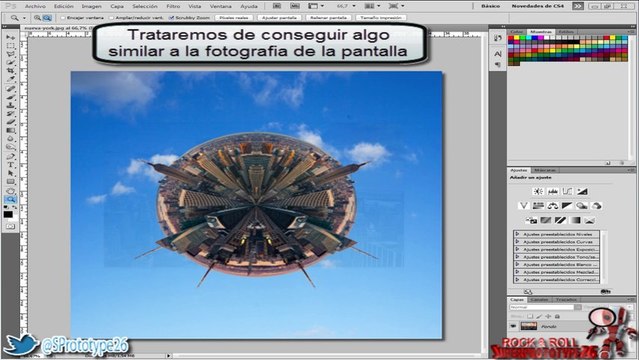639x360 pixels.
Task: Open the Imagen menu
Action: [x=91, y=6]
